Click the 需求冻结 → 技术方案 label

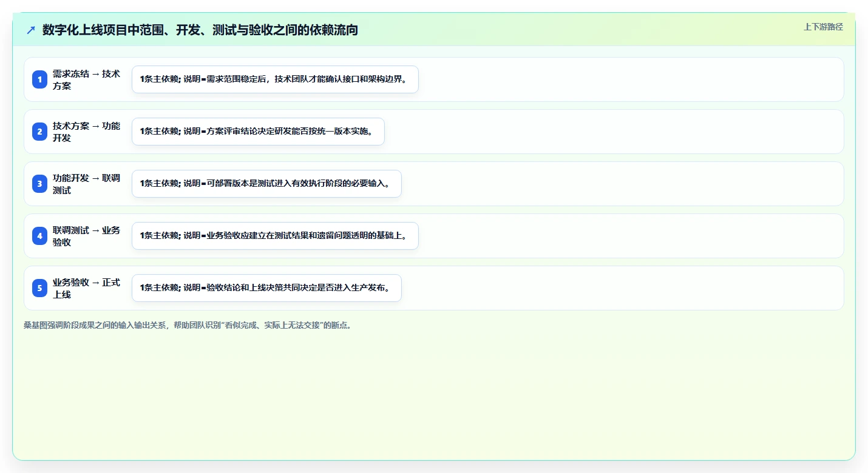[x=86, y=79]
